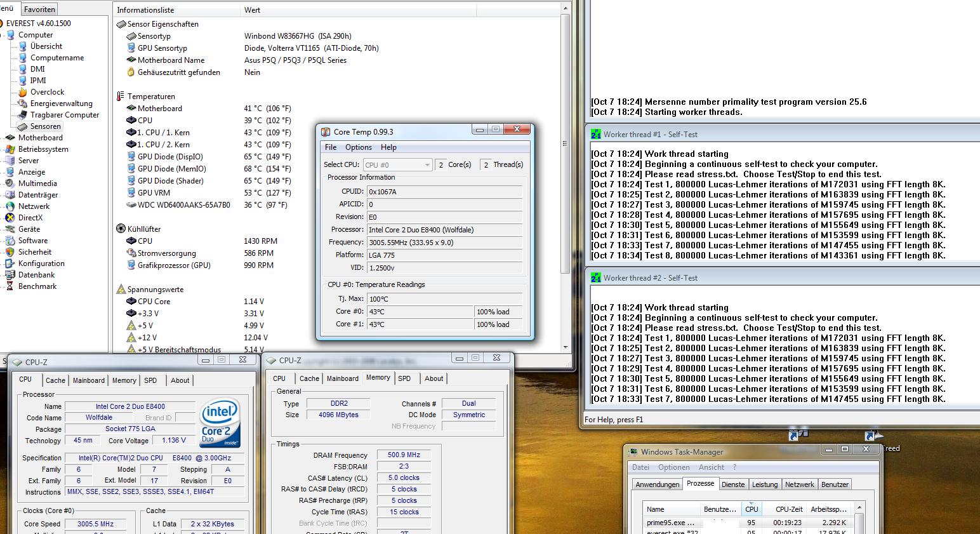980x534 pixels.
Task: Select prime95.exe process row
Action: click(x=747, y=523)
